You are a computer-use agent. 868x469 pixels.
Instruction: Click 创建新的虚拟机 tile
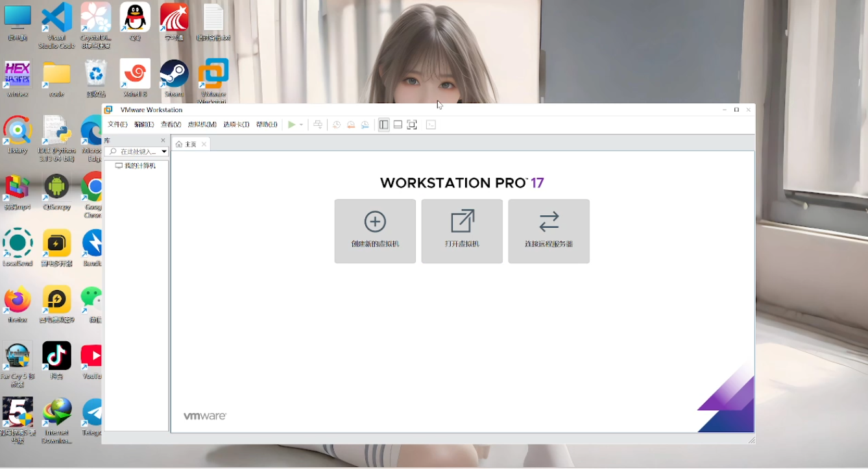tap(375, 231)
